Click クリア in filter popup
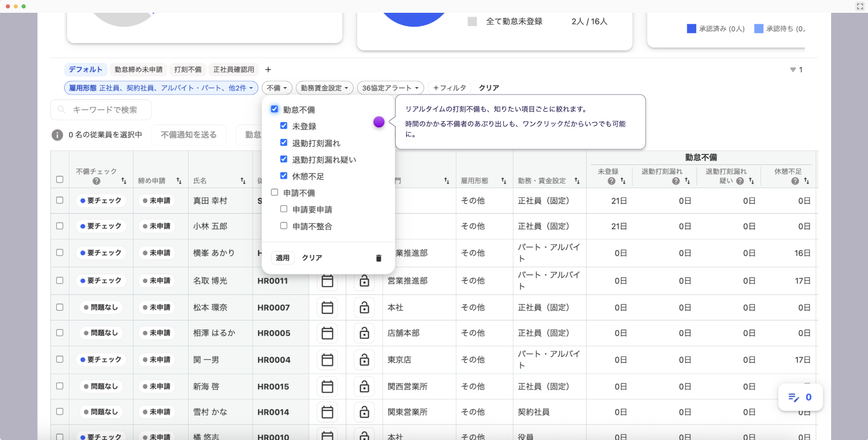This screenshot has width=868, height=440. tap(312, 258)
